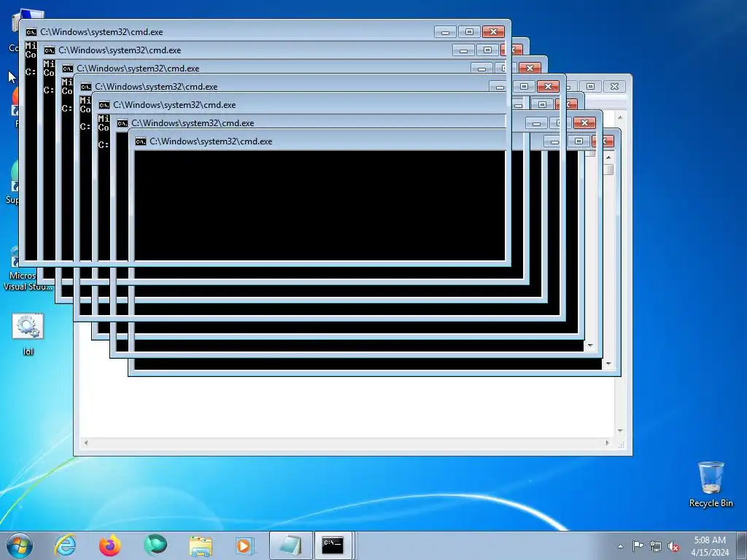Click Notepad's vertical scroll-down arrow
The image size is (747, 560).
620,431
